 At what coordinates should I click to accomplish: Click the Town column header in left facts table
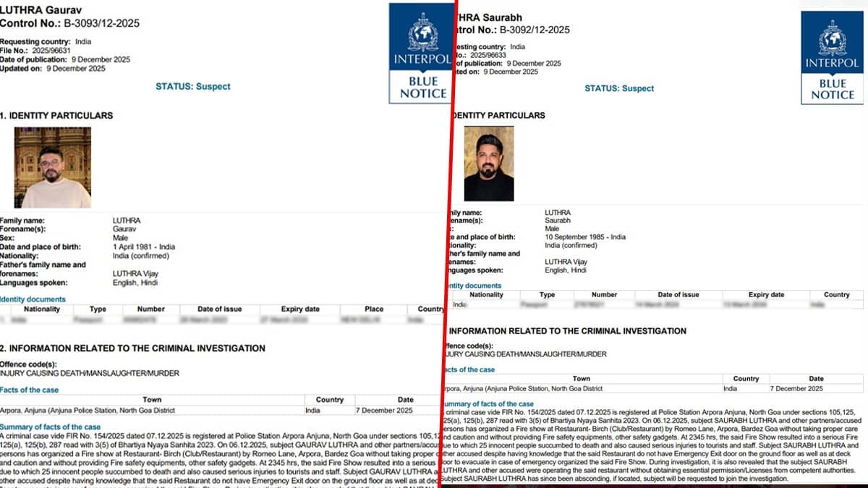(x=152, y=400)
